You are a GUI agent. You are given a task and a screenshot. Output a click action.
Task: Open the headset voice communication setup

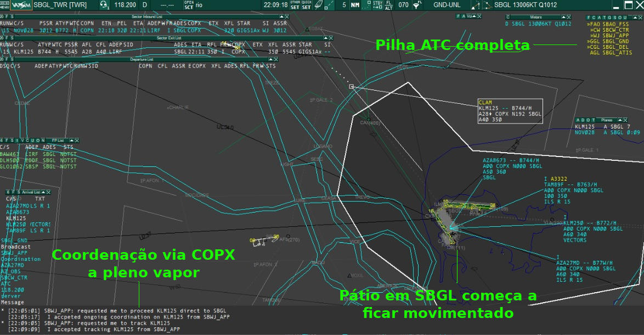(104, 5)
